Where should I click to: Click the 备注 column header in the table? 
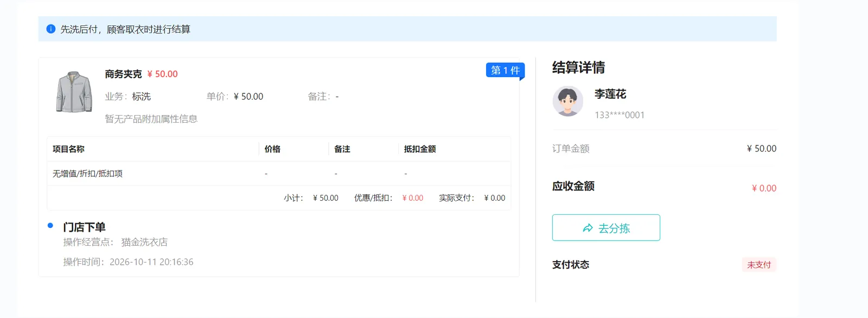pyautogui.click(x=342, y=149)
